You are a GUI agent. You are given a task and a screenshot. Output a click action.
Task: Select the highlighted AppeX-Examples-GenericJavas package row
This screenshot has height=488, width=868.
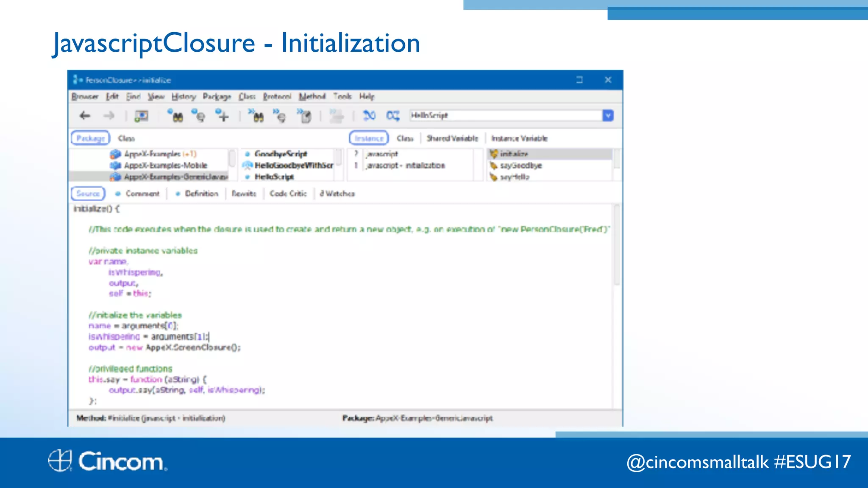coord(149,177)
